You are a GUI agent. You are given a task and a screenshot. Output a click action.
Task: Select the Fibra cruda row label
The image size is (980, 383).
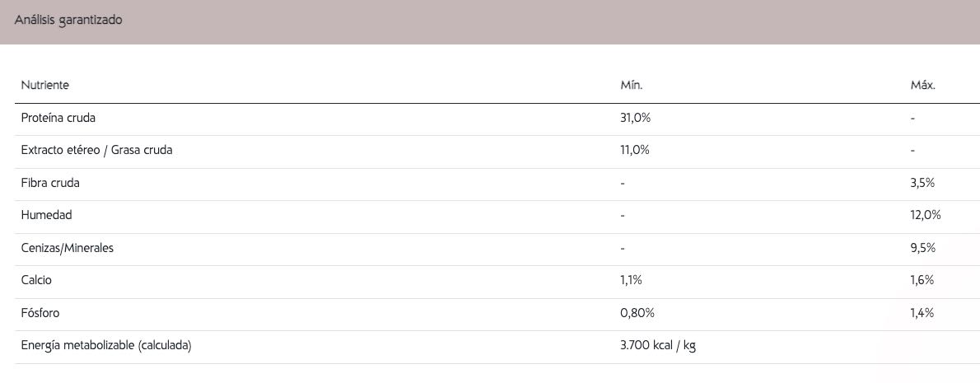(x=50, y=183)
